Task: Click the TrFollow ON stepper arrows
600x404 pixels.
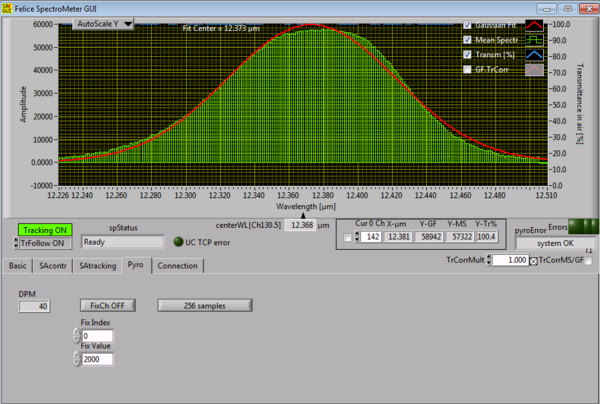Action: [x=14, y=242]
